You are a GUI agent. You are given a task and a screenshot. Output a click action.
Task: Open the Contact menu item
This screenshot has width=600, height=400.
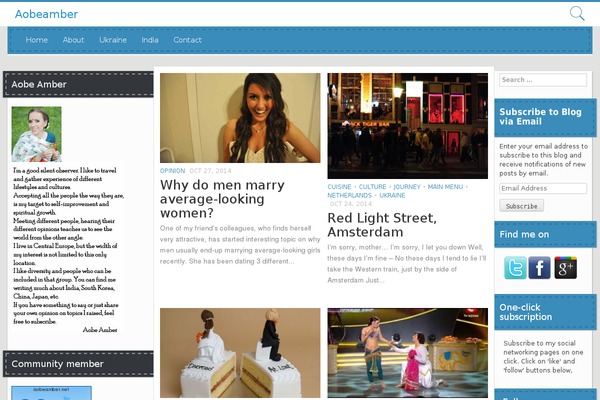coord(187,40)
